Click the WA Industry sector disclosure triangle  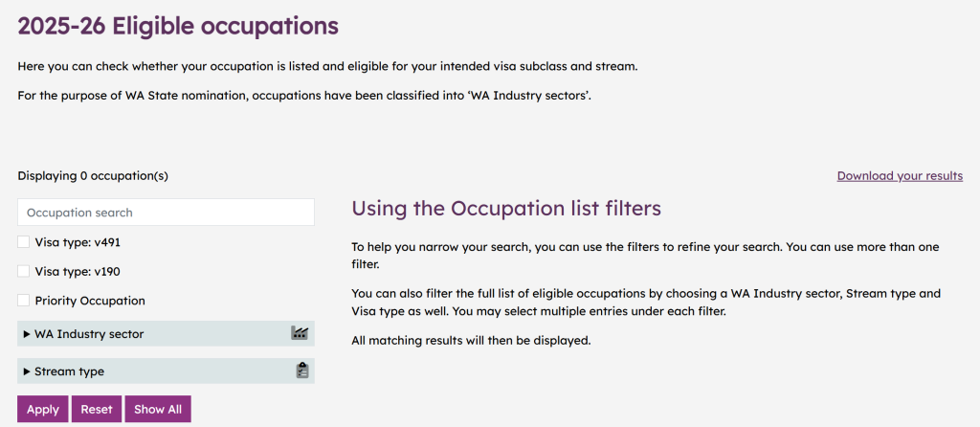27,334
